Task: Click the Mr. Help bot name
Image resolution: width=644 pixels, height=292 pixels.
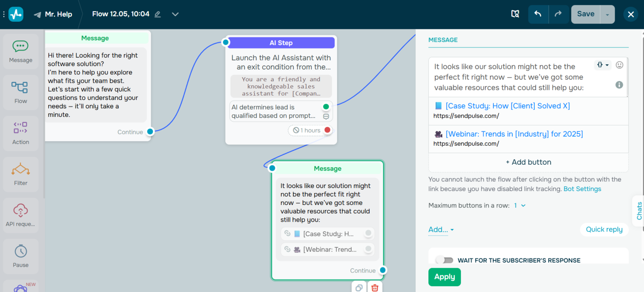Action: click(x=59, y=14)
